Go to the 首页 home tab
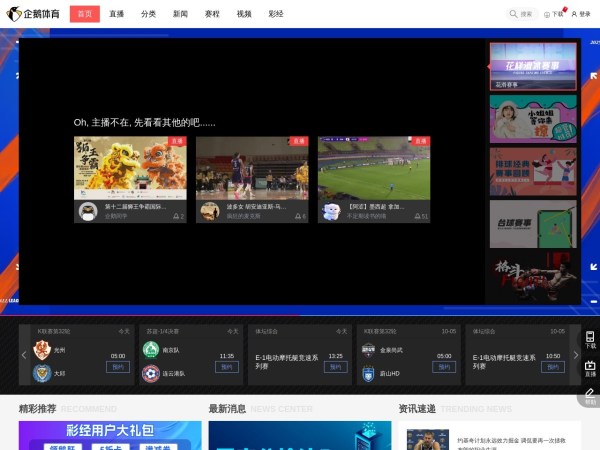 (x=84, y=14)
